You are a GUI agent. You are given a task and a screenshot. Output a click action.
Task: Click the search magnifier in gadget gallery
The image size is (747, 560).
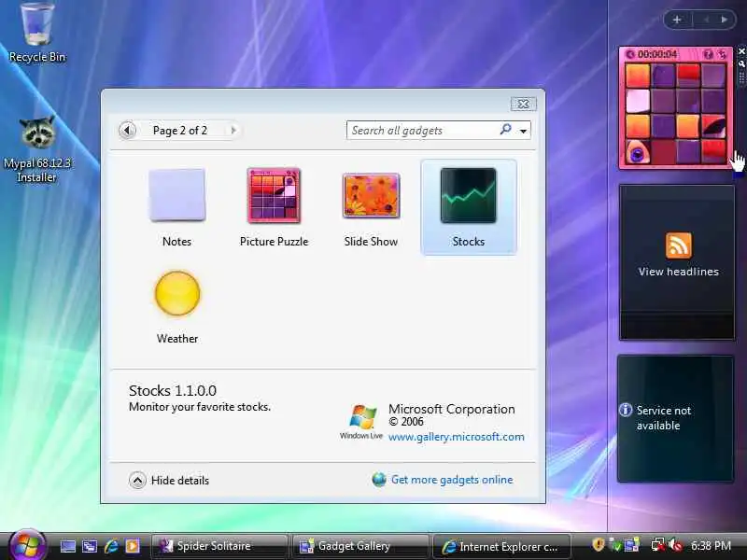pyautogui.click(x=505, y=130)
